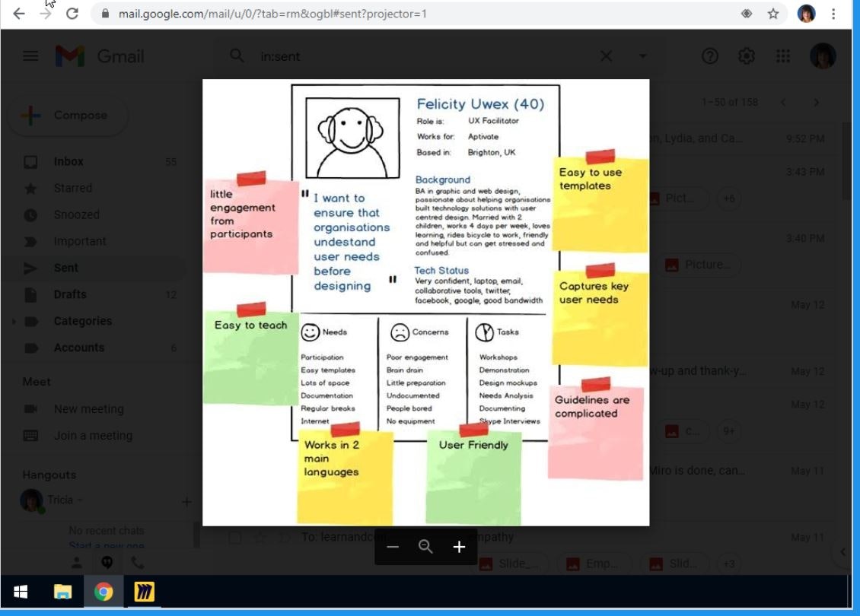This screenshot has height=616, width=860.
Task: Click the Chrome profile avatar in toolbar
Action: pos(806,14)
